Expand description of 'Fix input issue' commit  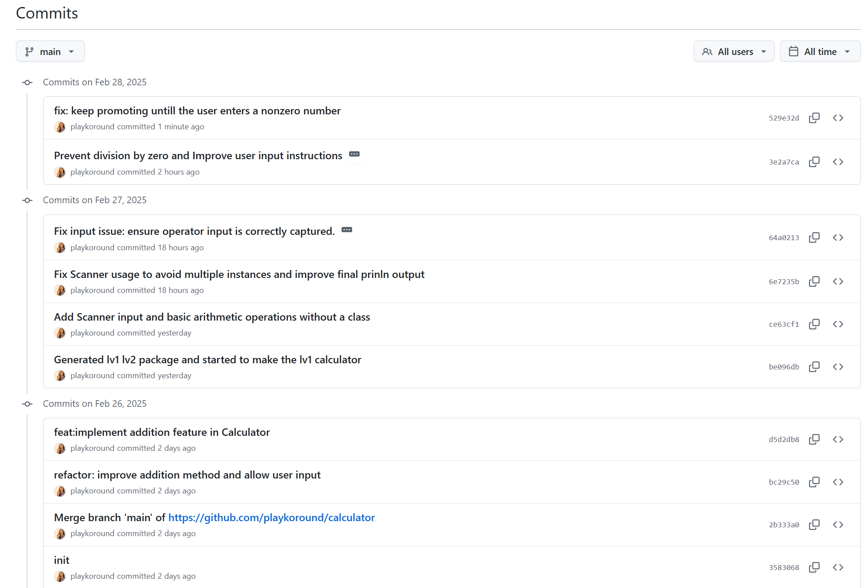coord(346,230)
